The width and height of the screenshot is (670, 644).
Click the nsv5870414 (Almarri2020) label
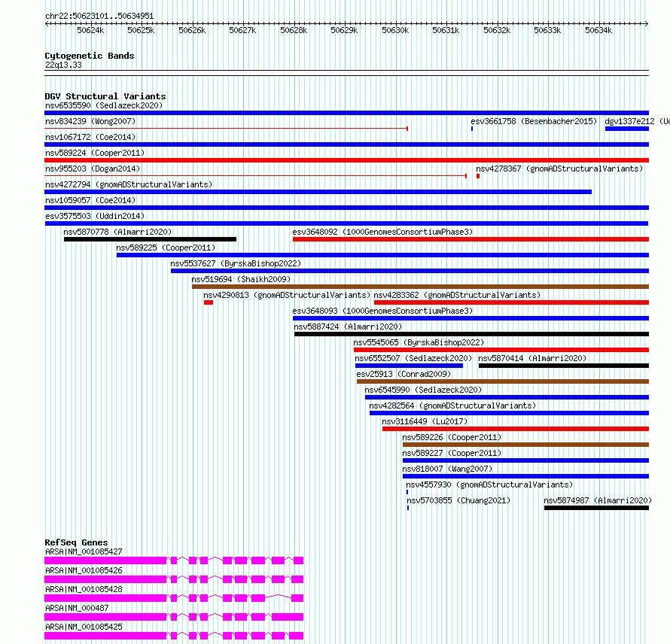(532, 358)
